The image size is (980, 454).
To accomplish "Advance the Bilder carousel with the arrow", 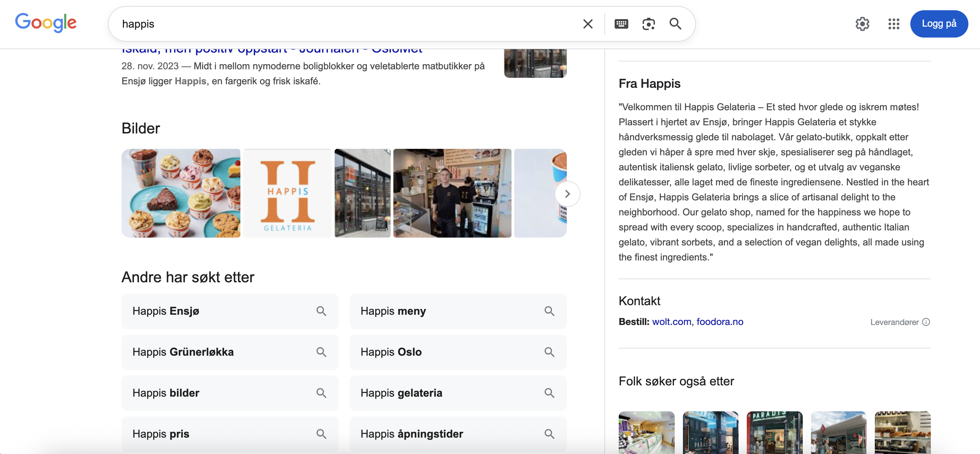I will [x=567, y=193].
